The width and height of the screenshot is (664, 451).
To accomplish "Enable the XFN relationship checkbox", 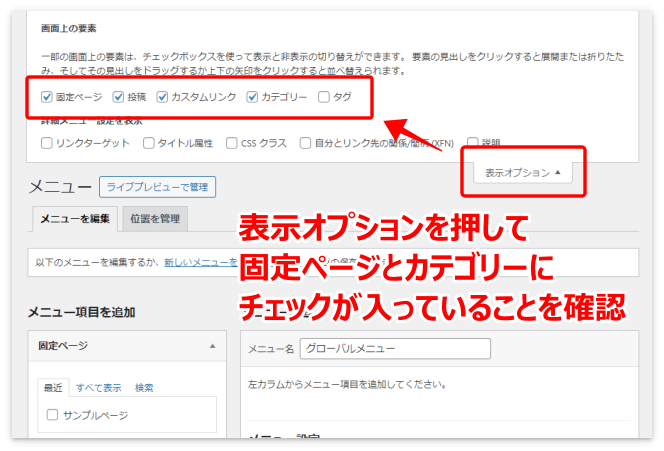I will pos(305,143).
